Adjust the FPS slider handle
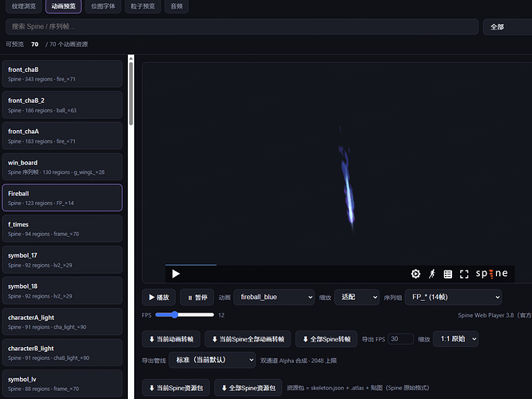Screen dimensions: 532x399 point(174,314)
